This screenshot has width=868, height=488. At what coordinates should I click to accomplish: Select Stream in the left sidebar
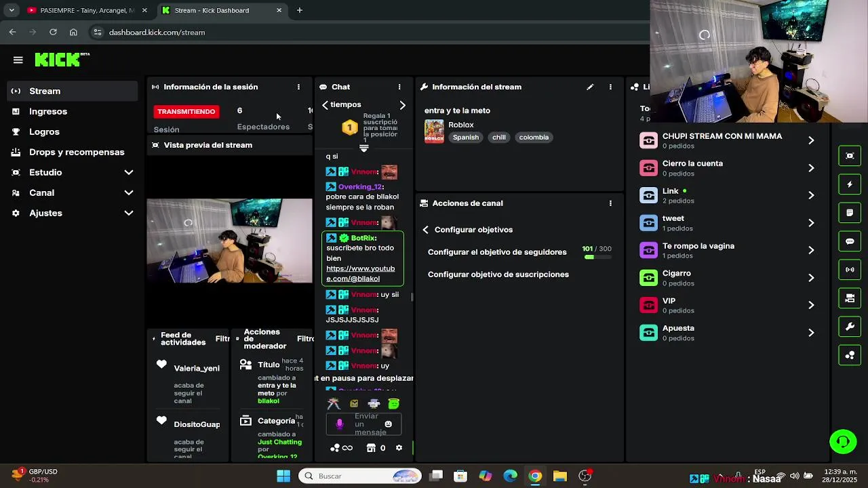pyautogui.click(x=72, y=91)
